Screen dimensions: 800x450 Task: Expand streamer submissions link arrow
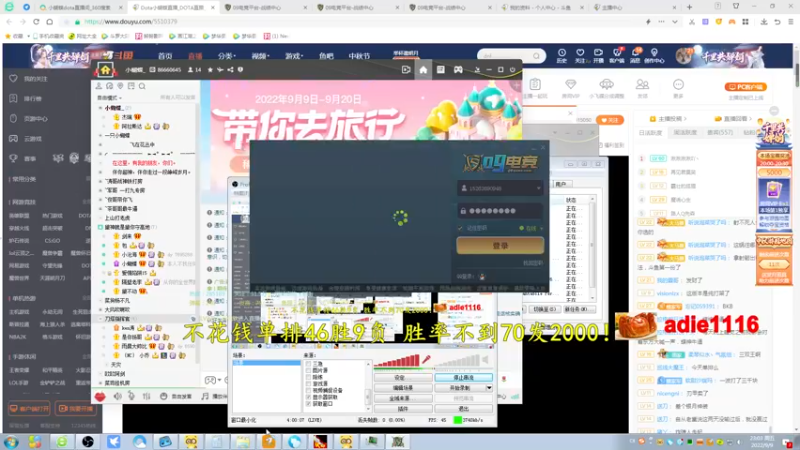tap(685, 119)
